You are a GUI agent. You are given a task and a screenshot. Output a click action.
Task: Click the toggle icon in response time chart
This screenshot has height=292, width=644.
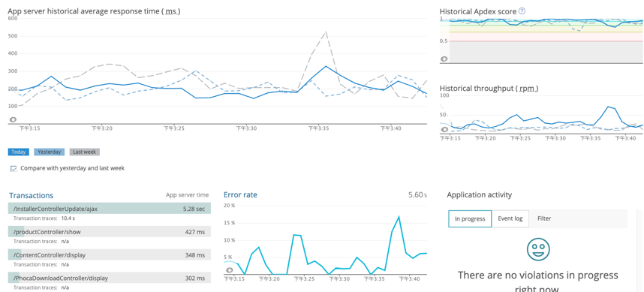coord(13,119)
